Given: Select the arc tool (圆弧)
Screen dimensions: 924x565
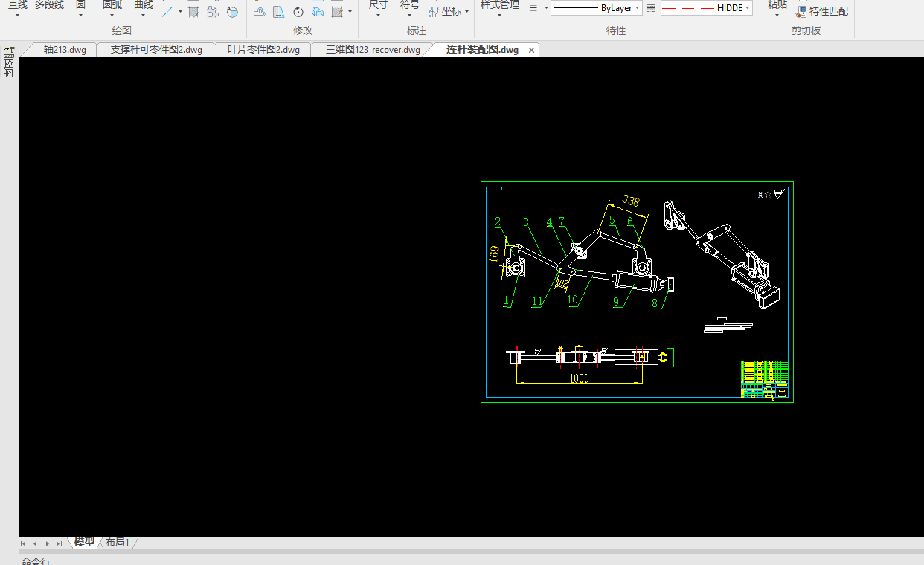Looking at the screenshot, I should (112, 5).
